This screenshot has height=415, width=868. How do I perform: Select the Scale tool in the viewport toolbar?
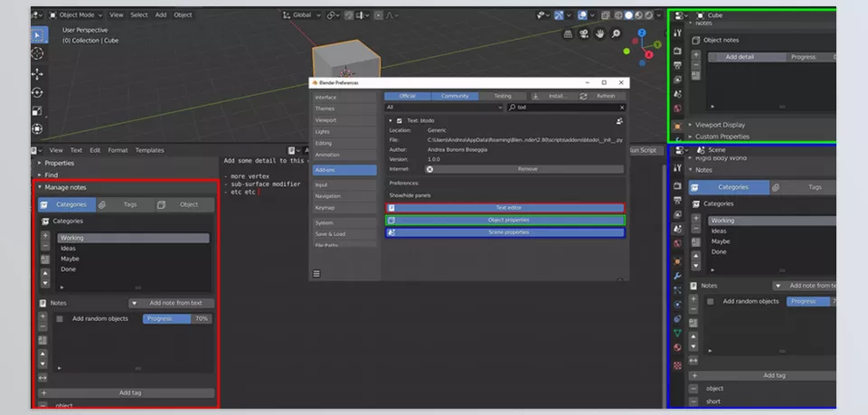[38, 111]
